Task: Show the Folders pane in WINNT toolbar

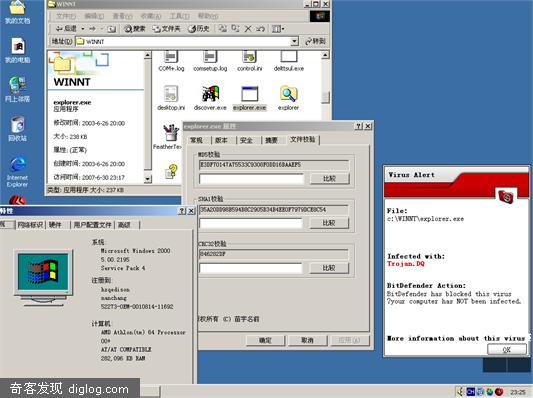Action: click(166, 29)
